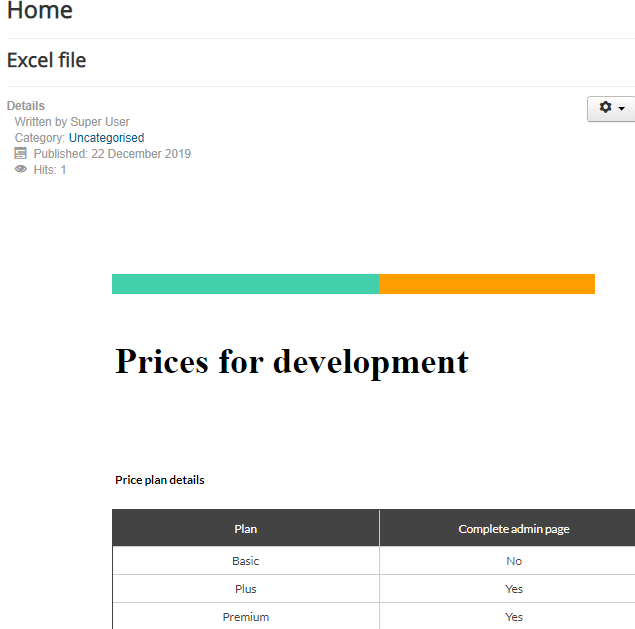
Task: Click the No cell in Basic row
Action: pyautogui.click(x=507, y=561)
